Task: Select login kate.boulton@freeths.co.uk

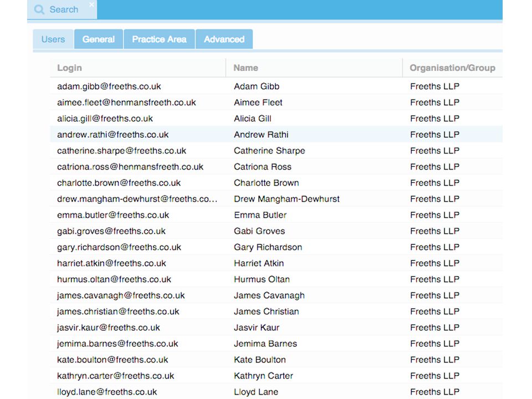Action: pyautogui.click(x=112, y=360)
